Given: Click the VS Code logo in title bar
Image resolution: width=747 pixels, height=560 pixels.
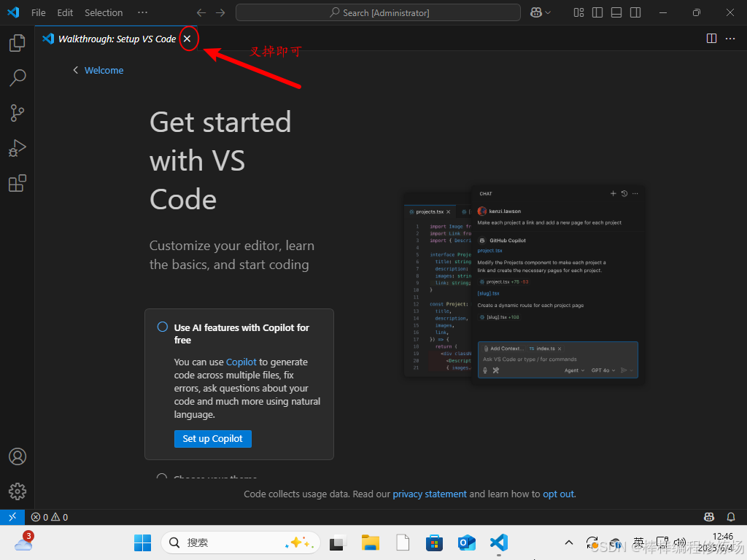Looking at the screenshot, I should (x=13, y=12).
